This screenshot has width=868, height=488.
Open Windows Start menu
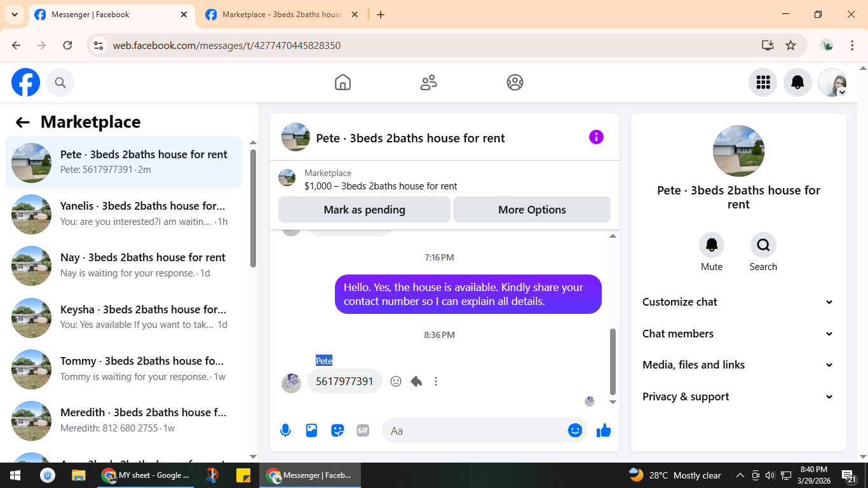(x=15, y=475)
